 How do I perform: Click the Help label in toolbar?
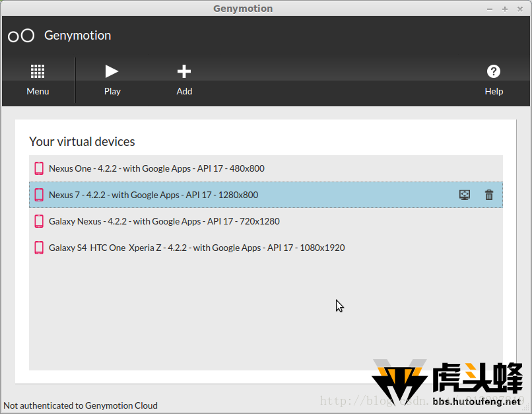click(x=494, y=91)
